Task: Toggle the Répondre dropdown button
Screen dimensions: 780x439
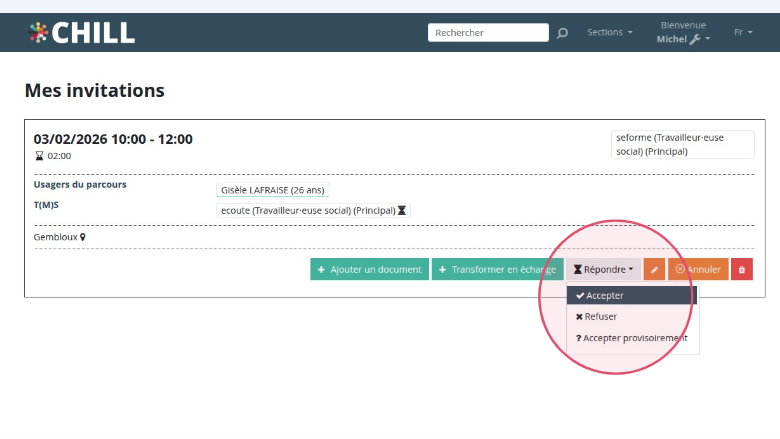Action: click(x=603, y=269)
